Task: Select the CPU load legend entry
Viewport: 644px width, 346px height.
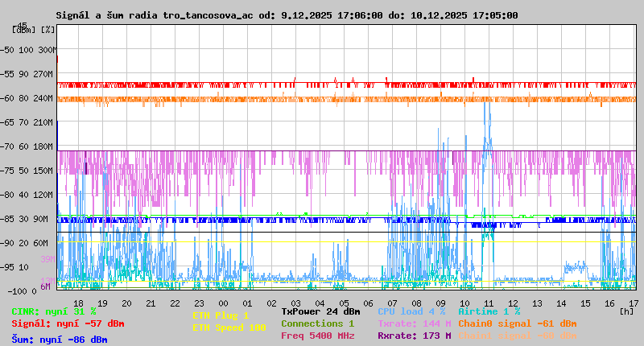Action: coord(411,311)
